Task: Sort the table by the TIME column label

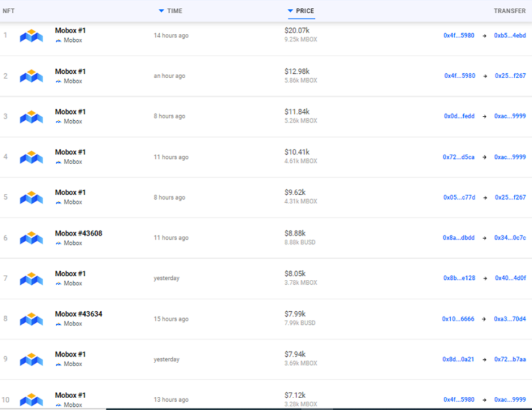Action: 175,11
